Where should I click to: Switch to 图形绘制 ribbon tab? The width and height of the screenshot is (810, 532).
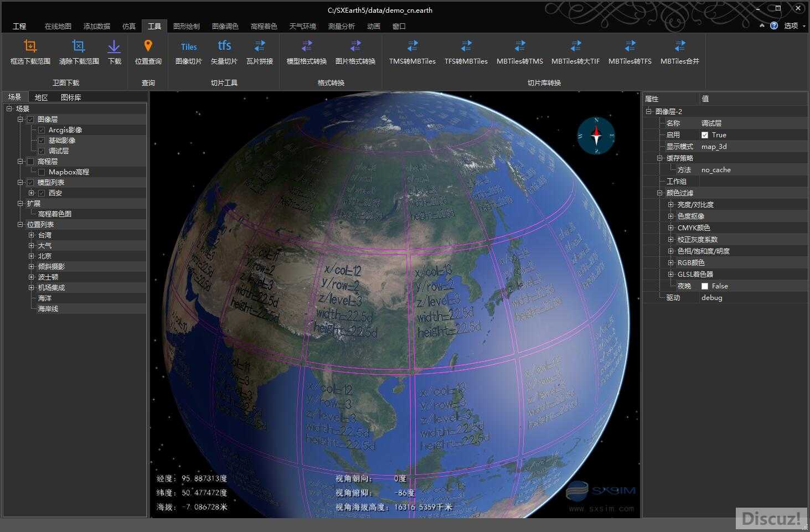(x=187, y=26)
